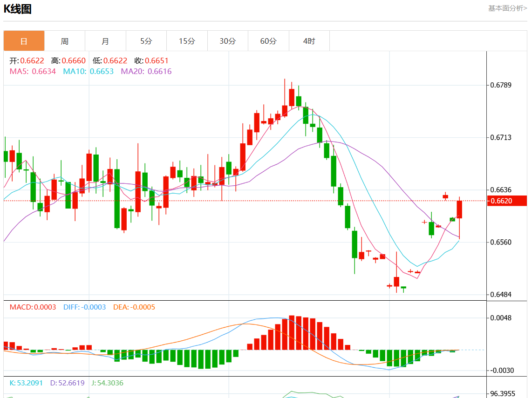Open the 30分 timeframe tab
Viewport: 532px width, 398px height.
(x=228, y=41)
